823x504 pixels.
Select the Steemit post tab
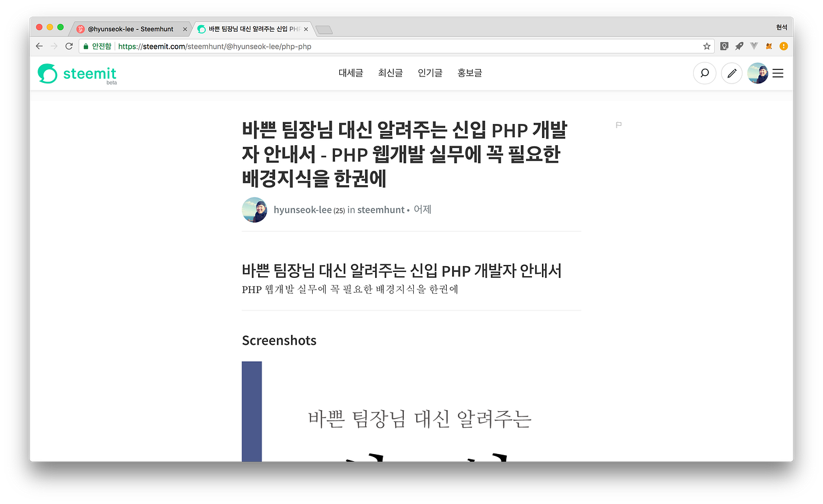(253, 29)
